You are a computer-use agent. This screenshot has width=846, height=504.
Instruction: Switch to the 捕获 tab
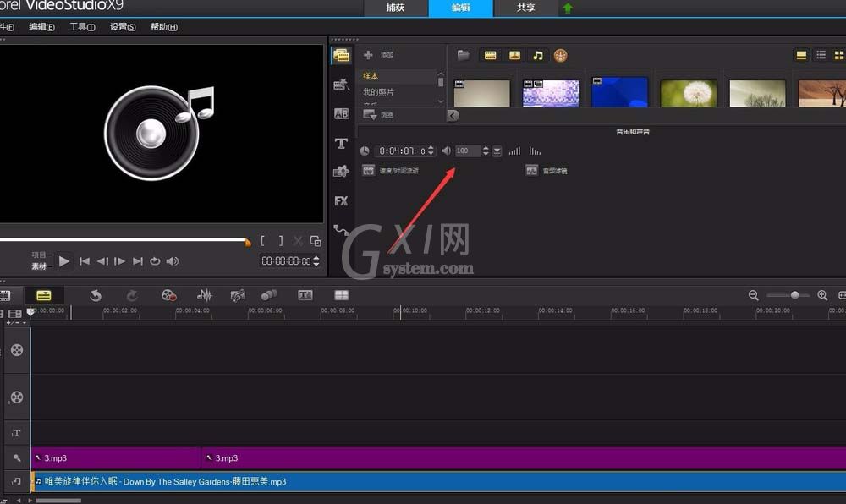point(395,8)
